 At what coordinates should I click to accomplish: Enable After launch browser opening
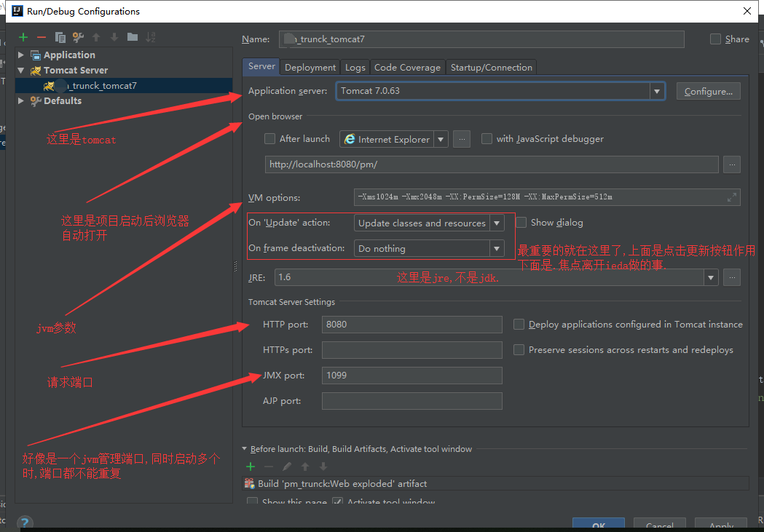coord(269,139)
